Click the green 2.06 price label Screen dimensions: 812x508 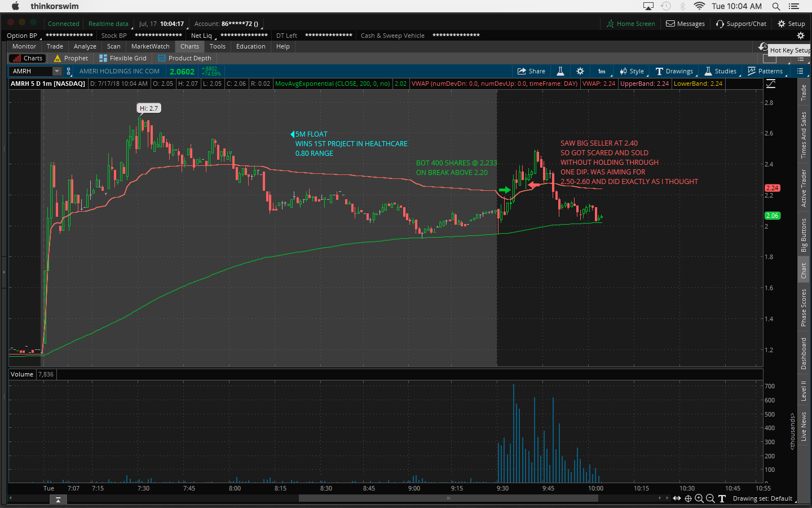(772, 216)
